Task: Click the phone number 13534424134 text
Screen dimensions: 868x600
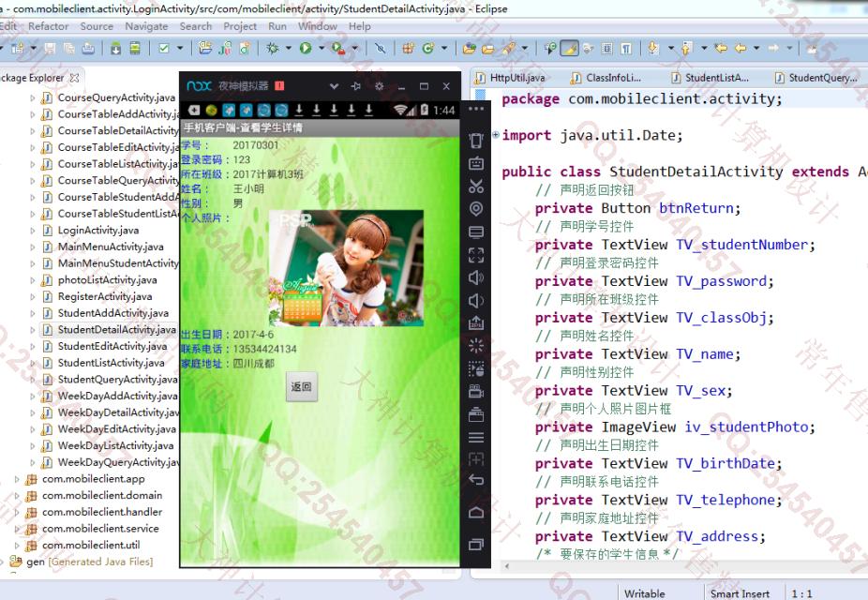Action: 264,350
